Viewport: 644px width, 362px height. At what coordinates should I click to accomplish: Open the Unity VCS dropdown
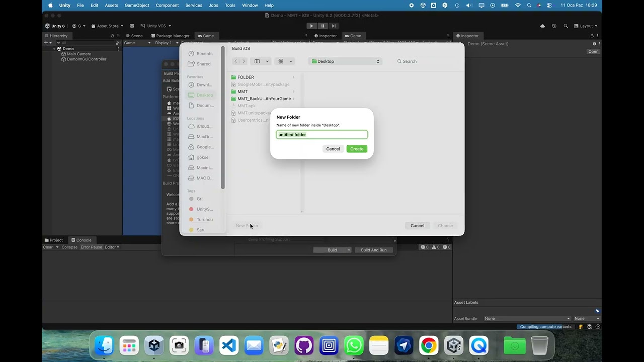click(x=156, y=26)
